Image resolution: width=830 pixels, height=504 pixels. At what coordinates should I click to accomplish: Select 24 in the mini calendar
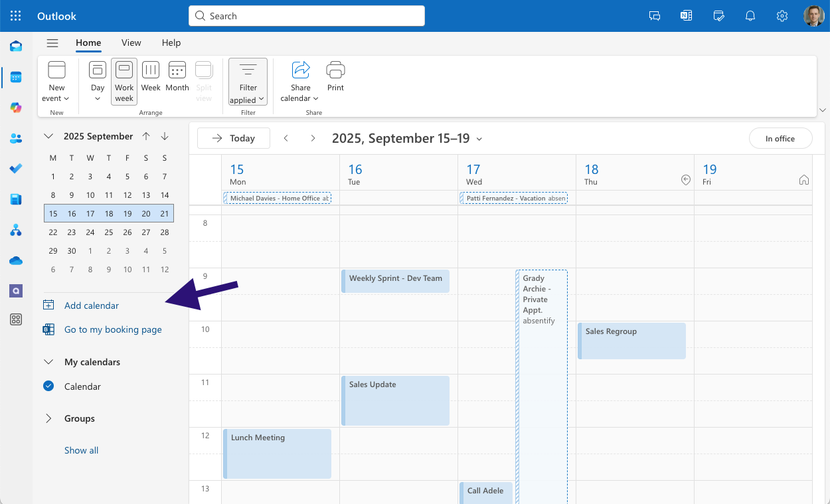[90, 232]
